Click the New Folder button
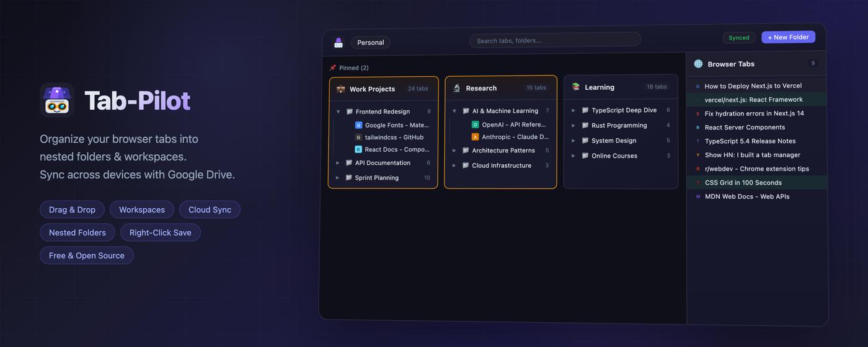This screenshot has width=868, height=347. [x=788, y=37]
